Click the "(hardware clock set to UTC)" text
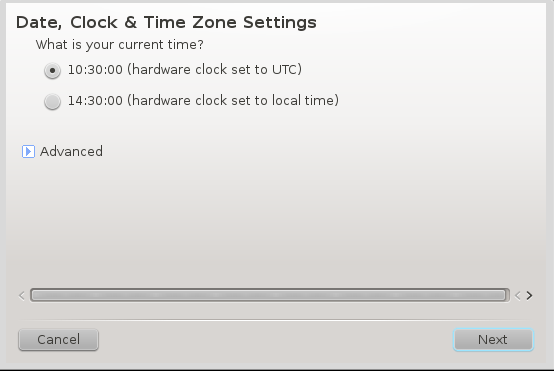 (x=214, y=70)
